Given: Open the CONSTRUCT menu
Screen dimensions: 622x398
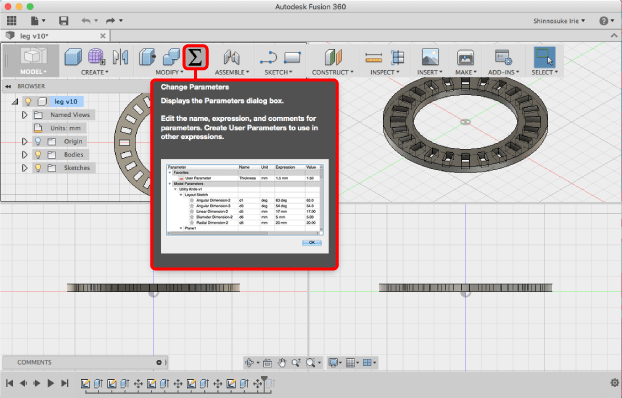Looking at the screenshot, I should pos(332,72).
